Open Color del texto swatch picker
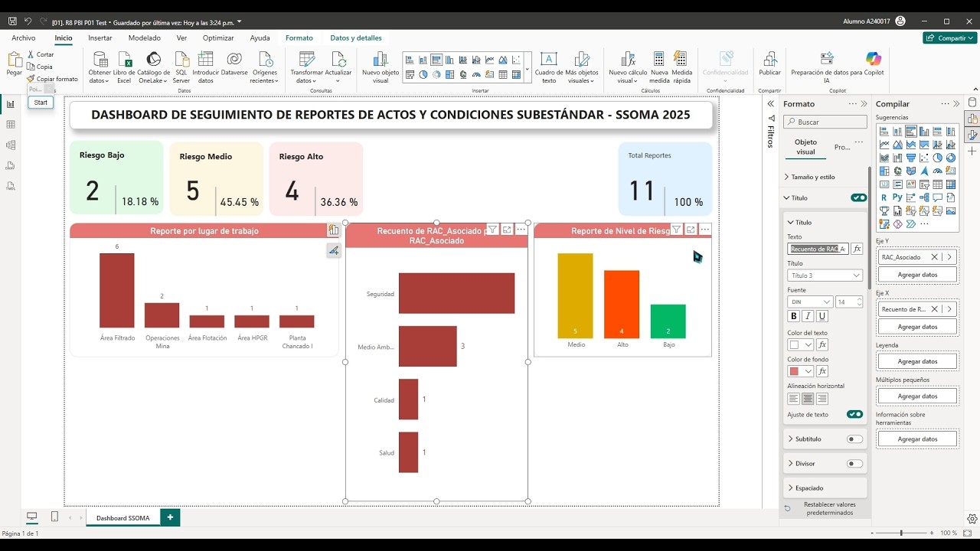 coord(800,345)
